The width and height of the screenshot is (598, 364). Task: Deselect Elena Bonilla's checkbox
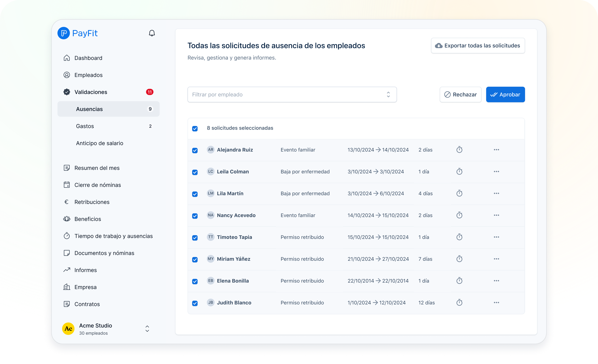pos(195,281)
